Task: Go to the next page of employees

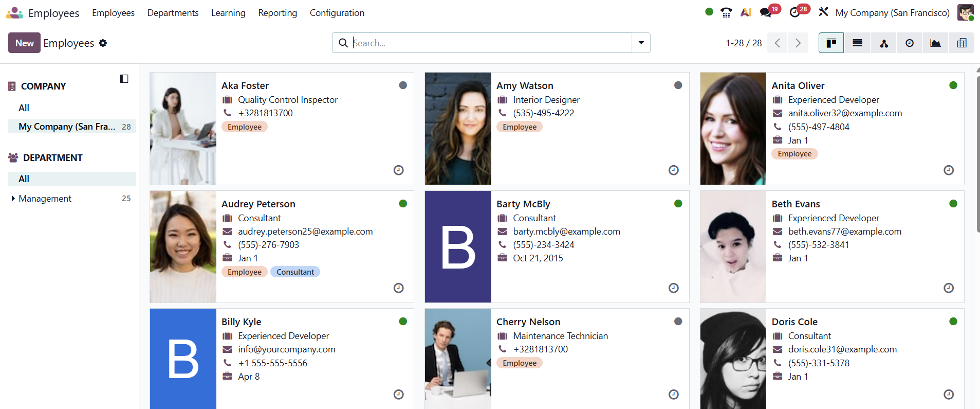Action: click(798, 43)
